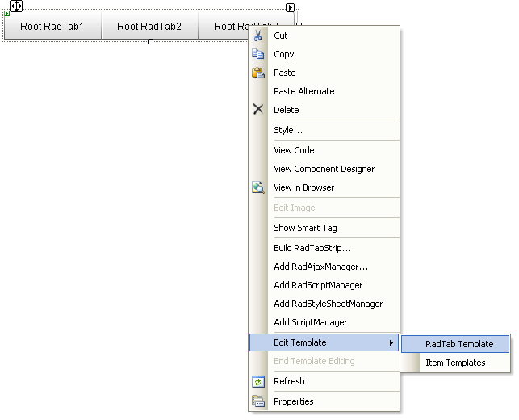This screenshot has height=420, width=519.
Task: Select View Component Designer entry
Action: pos(324,169)
